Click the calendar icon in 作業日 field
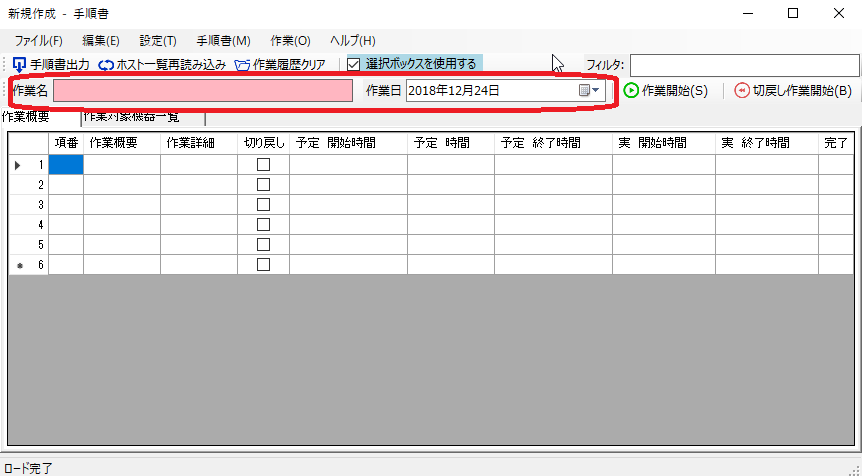The width and height of the screenshot is (862, 476). click(x=584, y=91)
